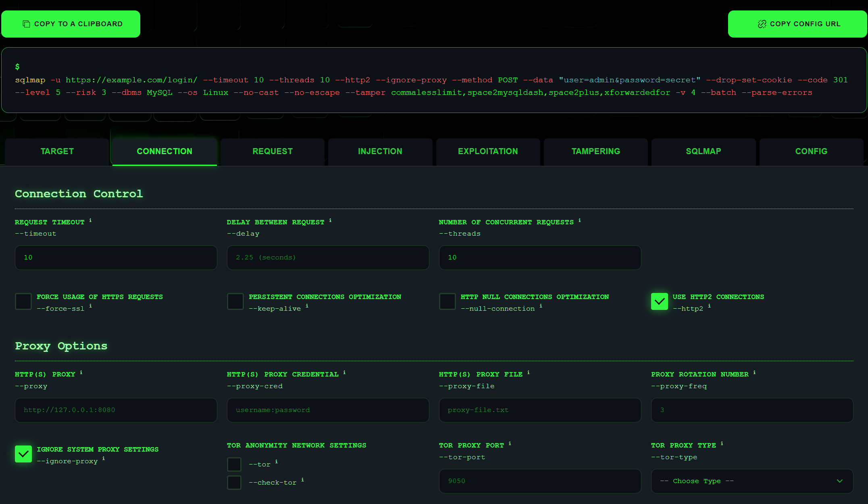The image size is (868, 504).
Task: Open the Tor Proxy Type dropdown
Action: point(752,481)
